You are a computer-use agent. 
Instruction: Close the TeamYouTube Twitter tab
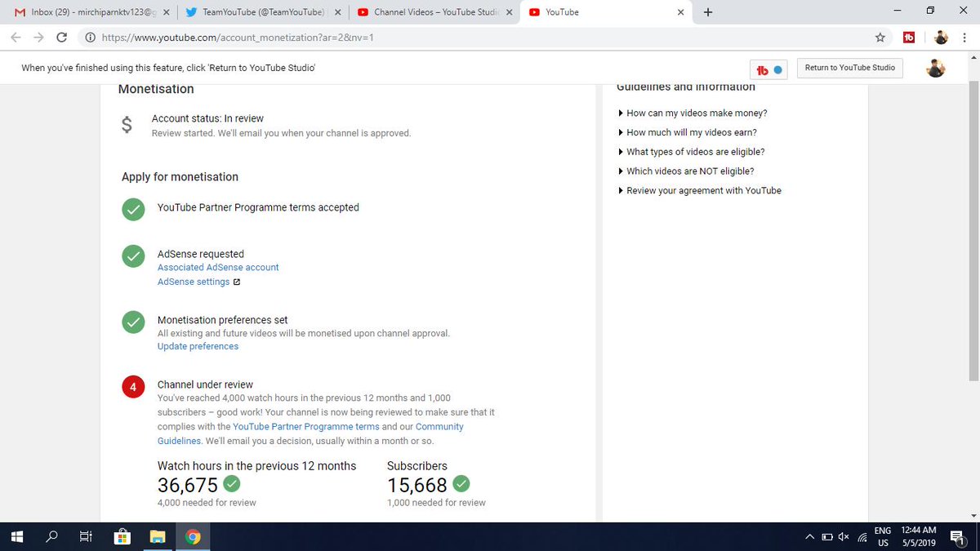pos(338,12)
